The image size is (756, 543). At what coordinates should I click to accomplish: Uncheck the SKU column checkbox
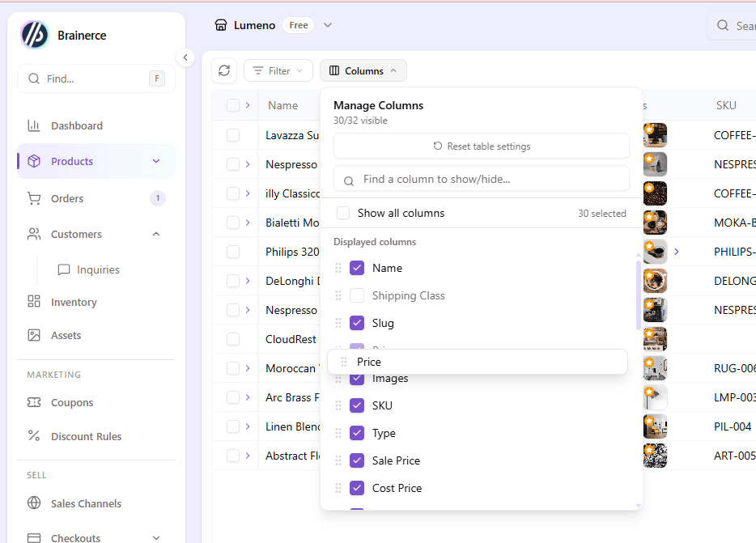point(357,405)
